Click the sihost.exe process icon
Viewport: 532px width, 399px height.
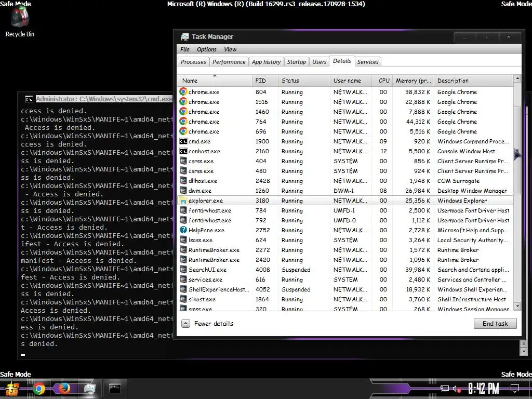(183, 299)
